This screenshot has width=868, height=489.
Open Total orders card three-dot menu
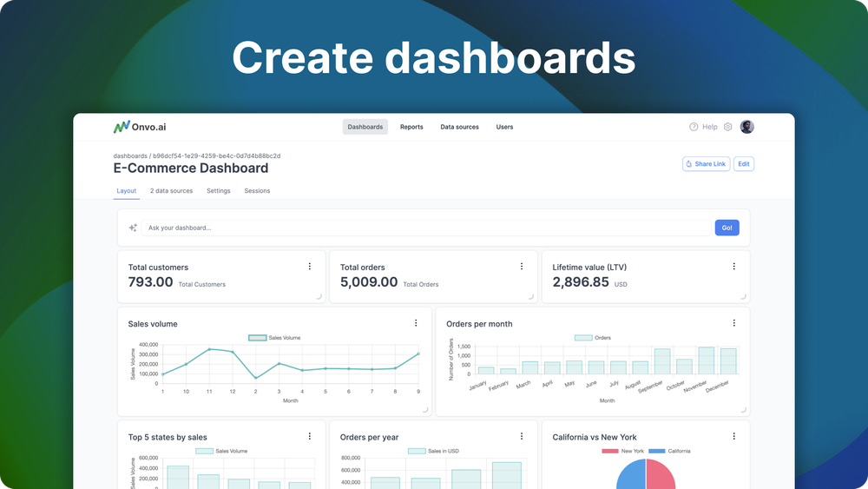(x=522, y=267)
